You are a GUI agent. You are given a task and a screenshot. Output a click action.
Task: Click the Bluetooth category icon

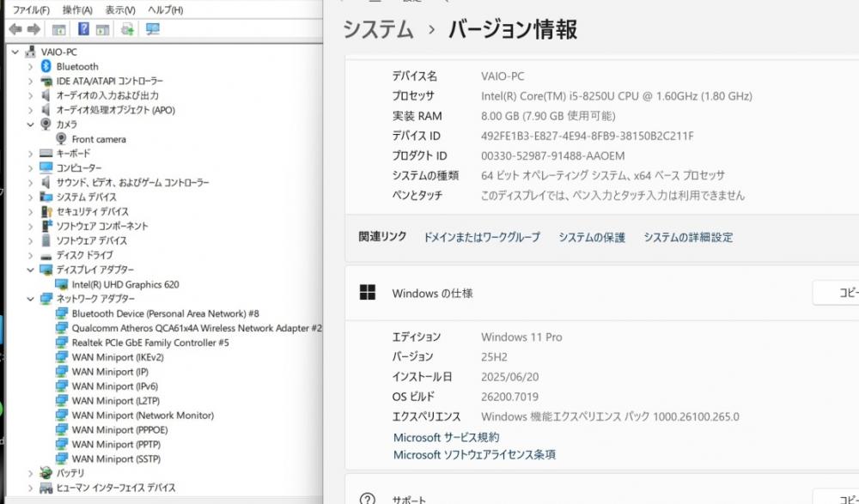click(46, 66)
